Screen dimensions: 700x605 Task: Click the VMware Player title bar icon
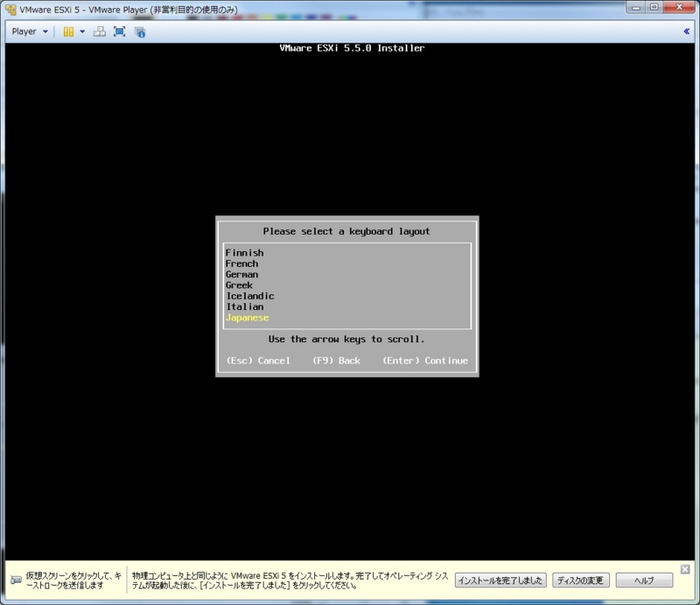tap(10, 10)
